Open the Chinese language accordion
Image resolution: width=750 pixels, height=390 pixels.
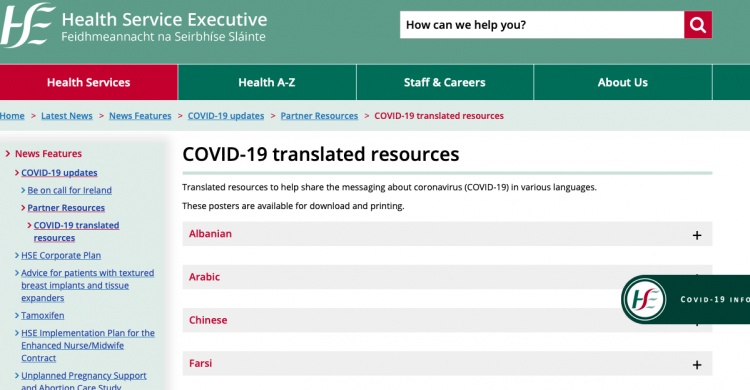(447, 320)
